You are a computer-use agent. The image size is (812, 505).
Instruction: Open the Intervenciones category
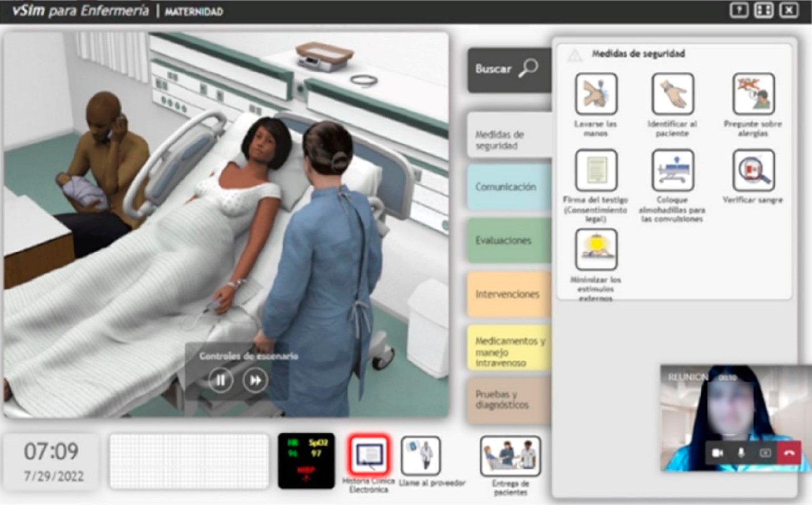[x=508, y=294]
